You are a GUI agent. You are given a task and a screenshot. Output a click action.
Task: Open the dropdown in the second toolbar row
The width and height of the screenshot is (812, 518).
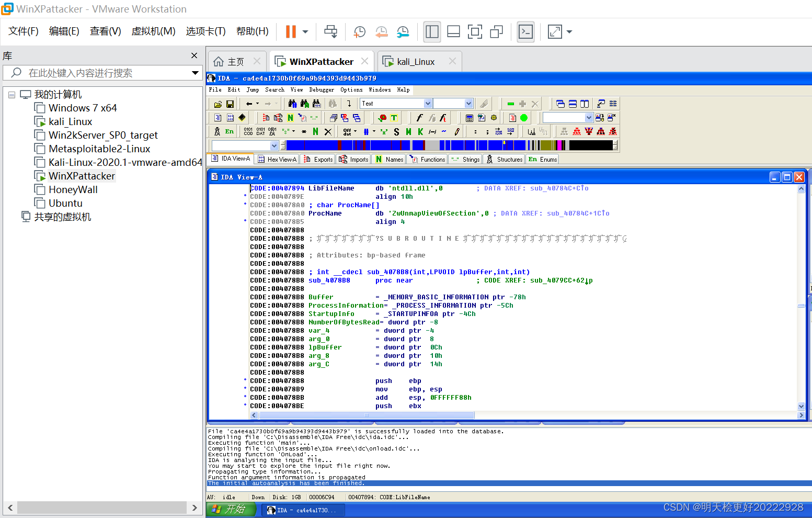click(589, 118)
